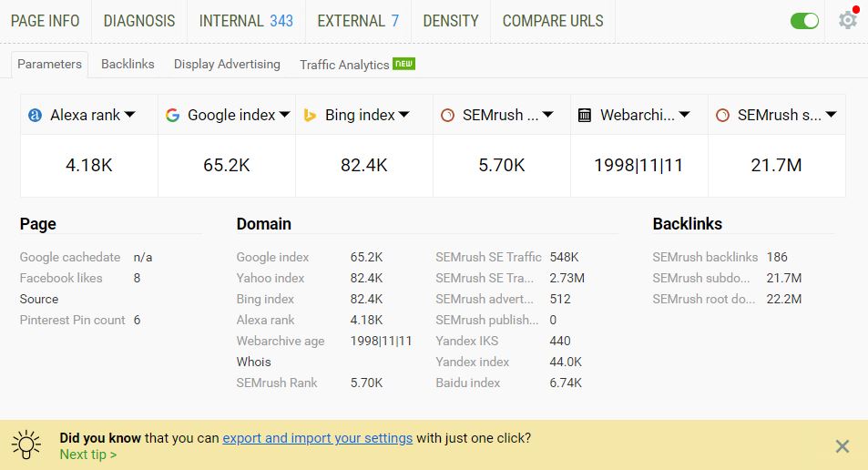Click the Pinterest Pin count label
This screenshot has height=470, width=868.
73,320
